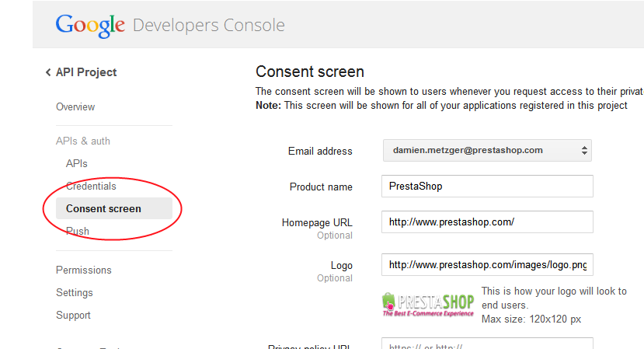Click the email dropdown up-down arrows
The image size is (644, 349).
584,151
